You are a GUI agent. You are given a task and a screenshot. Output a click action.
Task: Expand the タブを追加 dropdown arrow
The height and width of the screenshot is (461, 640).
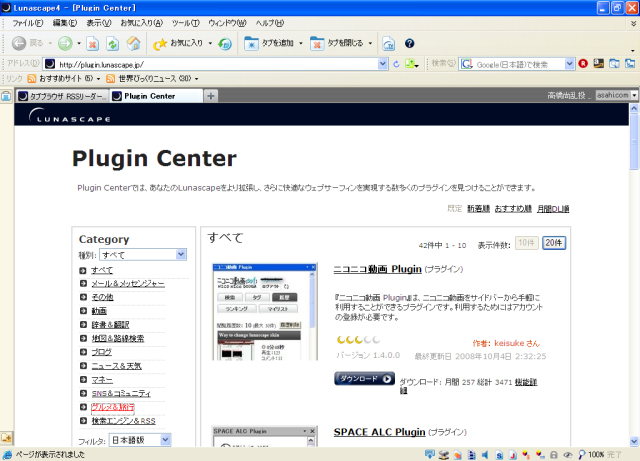tap(301, 43)
